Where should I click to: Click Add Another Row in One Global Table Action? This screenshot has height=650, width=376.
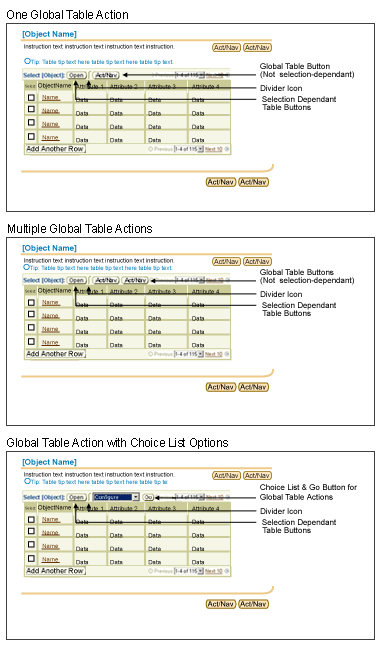55,148
